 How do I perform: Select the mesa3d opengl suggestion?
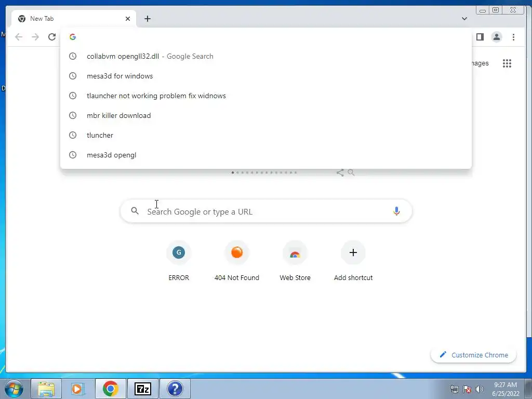[265, 155]
